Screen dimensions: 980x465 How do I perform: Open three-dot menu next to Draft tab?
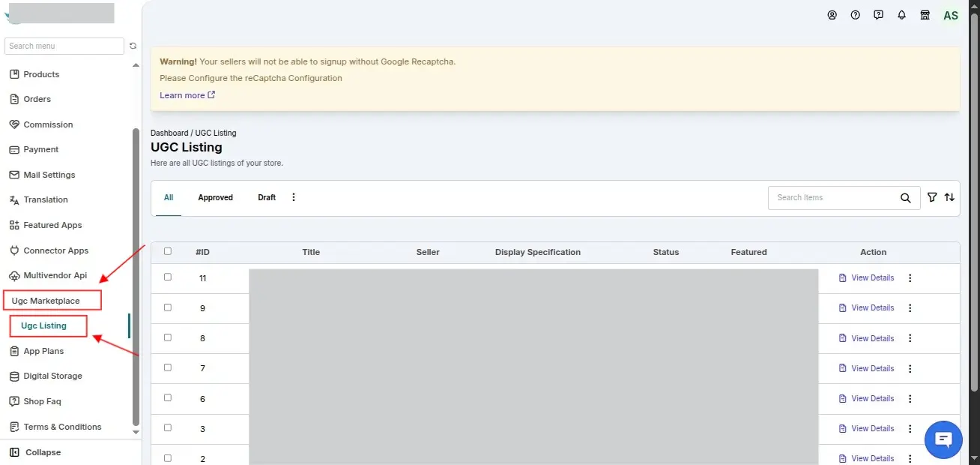tap(294, 197)
